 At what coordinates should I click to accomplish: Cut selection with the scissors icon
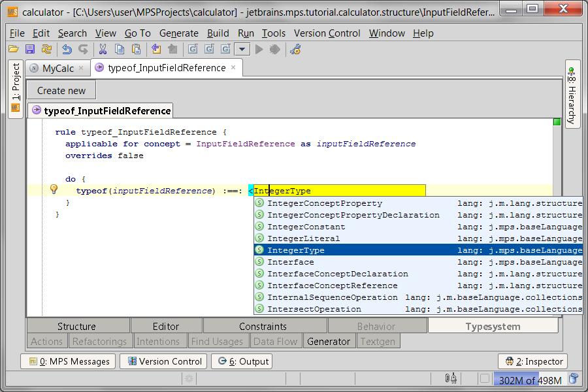pos(103,49)
